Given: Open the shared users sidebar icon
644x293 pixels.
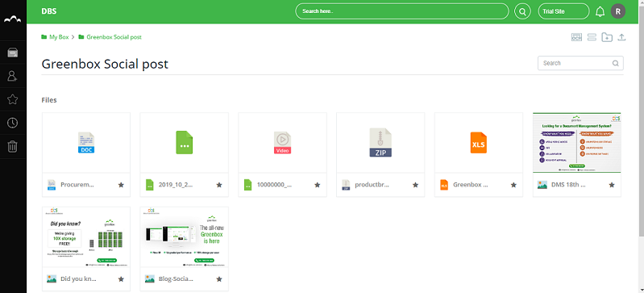Looking at the screenshot, I should pos(13,76).
